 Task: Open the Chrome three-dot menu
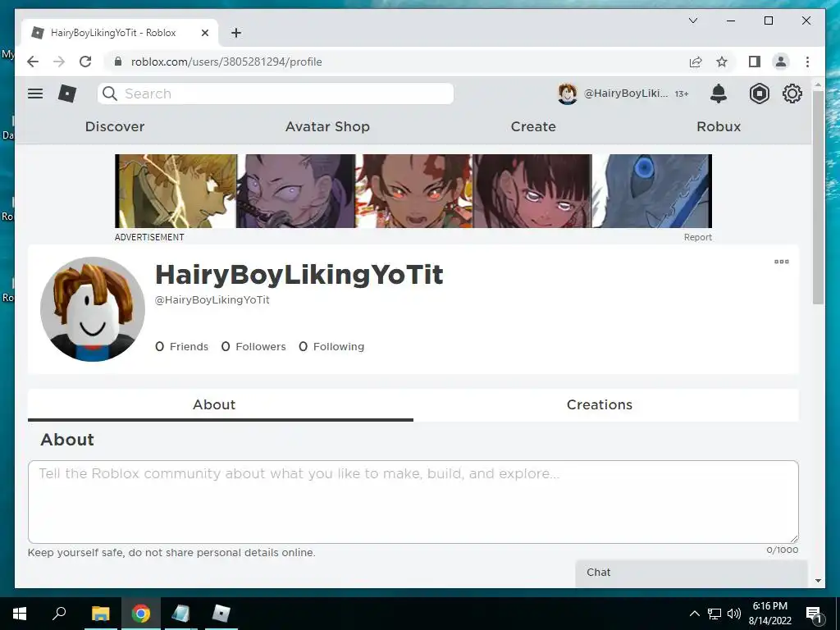click(x=807, y=62)
